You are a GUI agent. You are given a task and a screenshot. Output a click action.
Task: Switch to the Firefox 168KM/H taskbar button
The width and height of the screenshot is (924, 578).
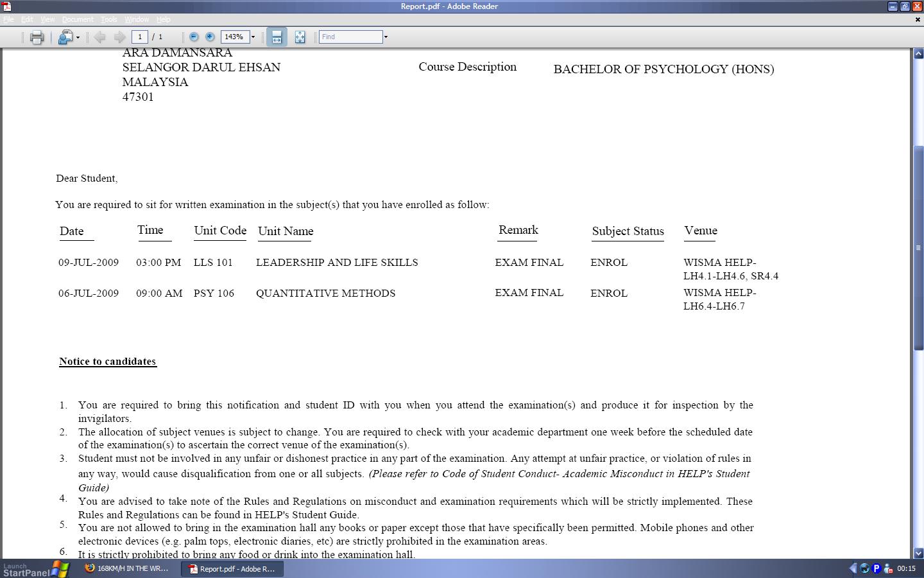point(127,568)
